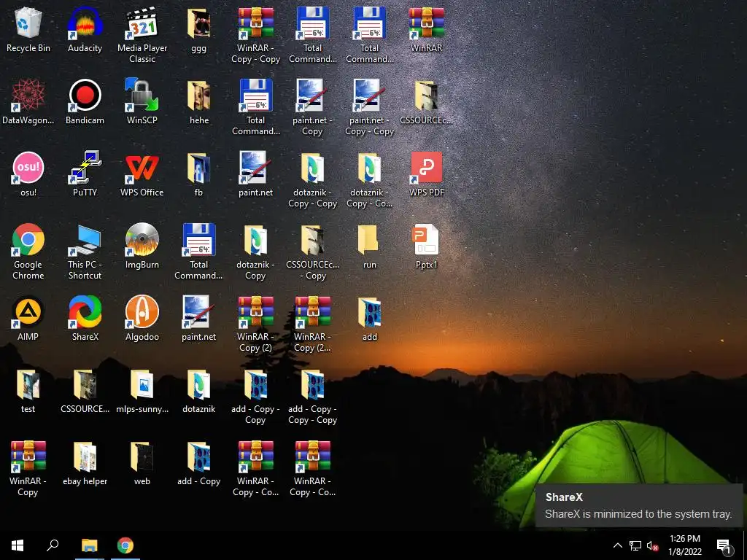Click the 'Recycle Bin' label text

point(28,48)
